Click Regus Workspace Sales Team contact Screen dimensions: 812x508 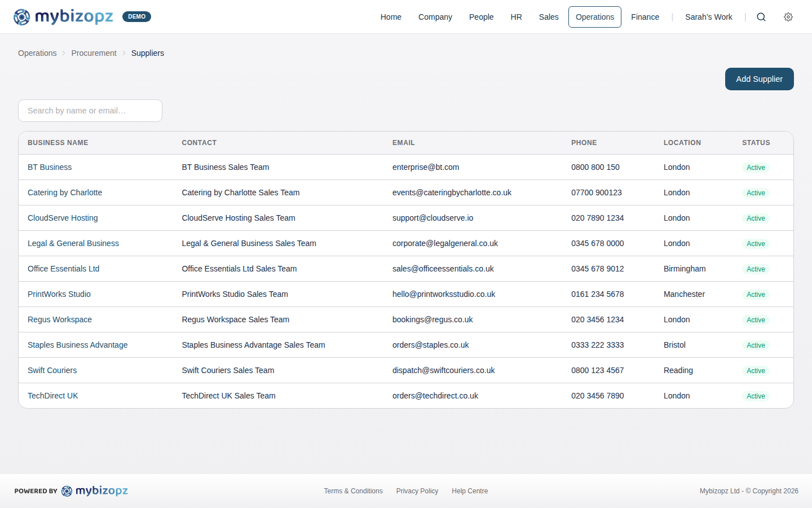[x=235, y=319]
